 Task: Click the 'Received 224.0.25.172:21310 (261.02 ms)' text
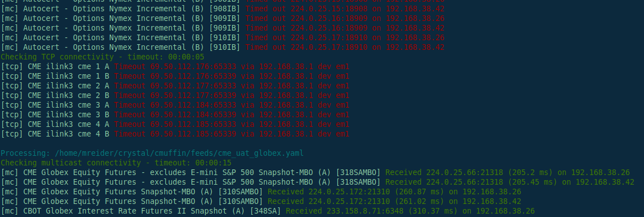point(356,201)
